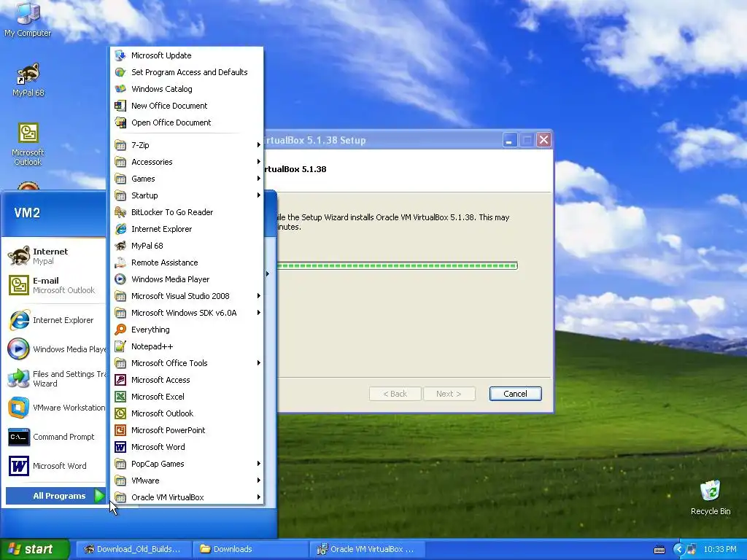
Task: Click Microsoft Excel icon
Action: pos(120,397)
